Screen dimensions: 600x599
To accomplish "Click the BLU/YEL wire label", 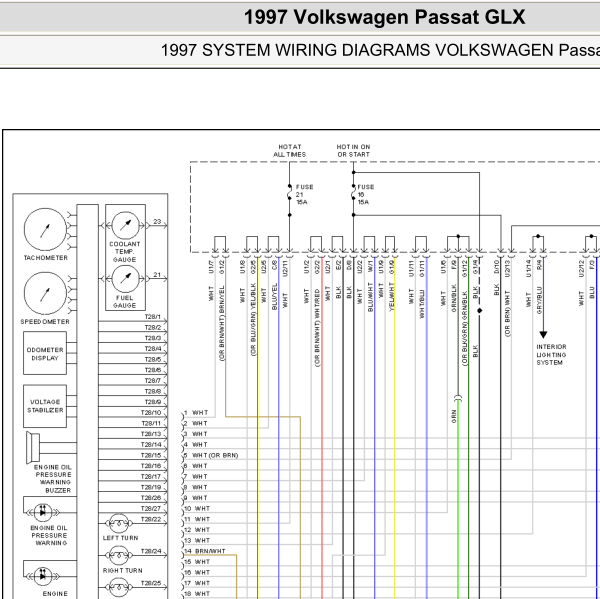I will [x=274, y=297].
